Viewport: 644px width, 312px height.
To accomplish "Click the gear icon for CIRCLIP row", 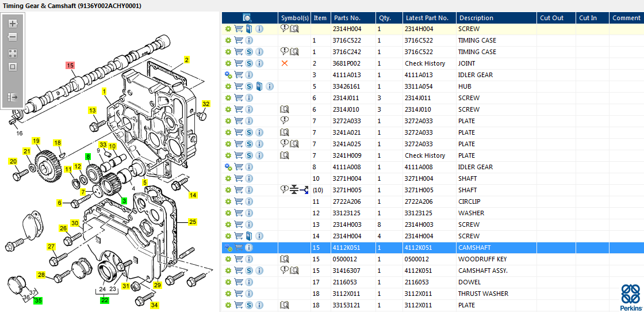I will (228, 201).
